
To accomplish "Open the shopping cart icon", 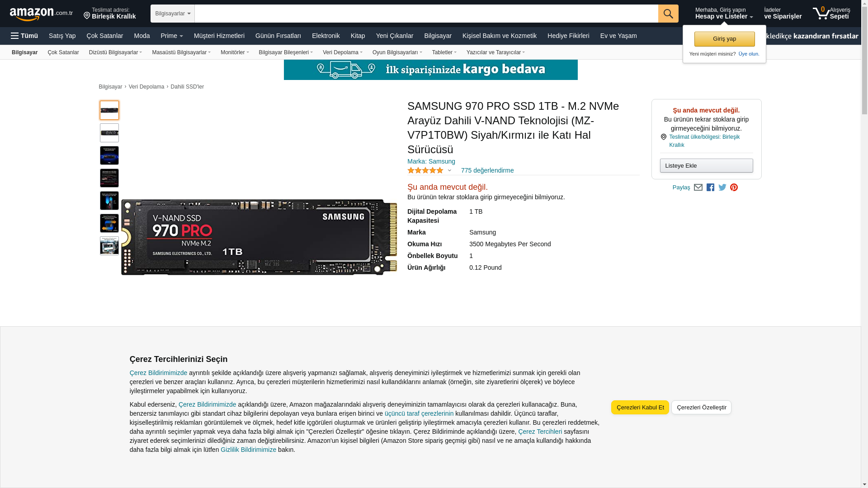I will [821, 14].
